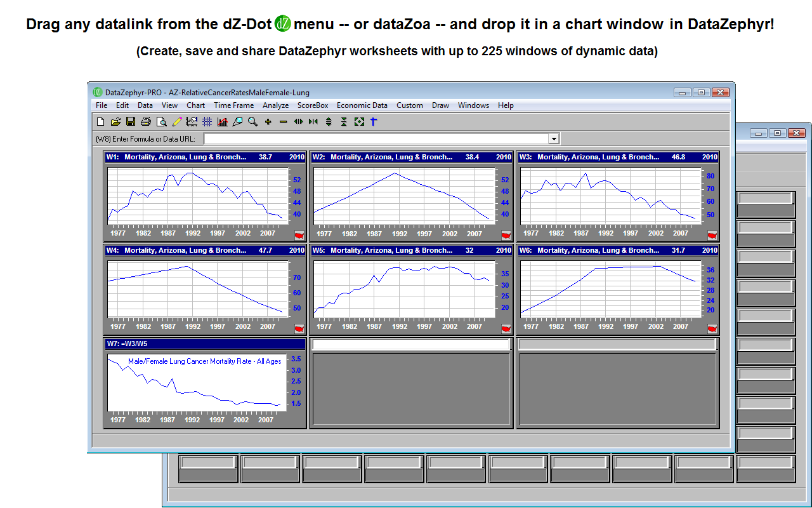Compress the time axis with inward arrows icon

tap(313, 122)
